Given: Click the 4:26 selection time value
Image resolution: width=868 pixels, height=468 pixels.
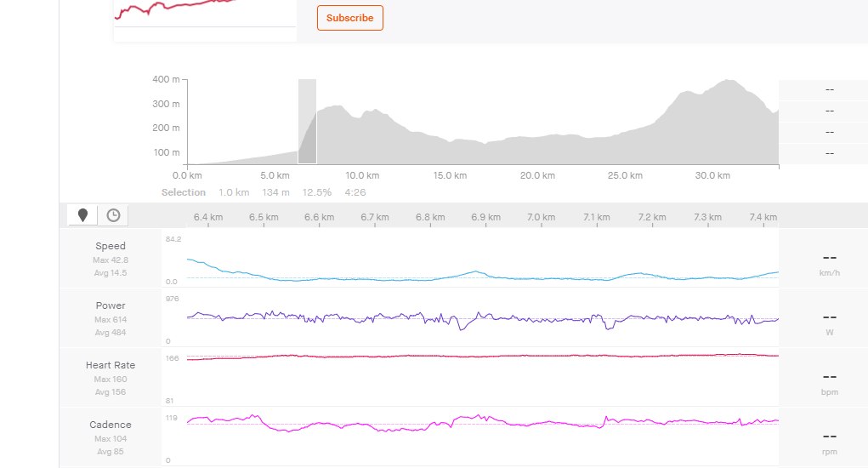Looking at the screenshot, I should 355,193.
